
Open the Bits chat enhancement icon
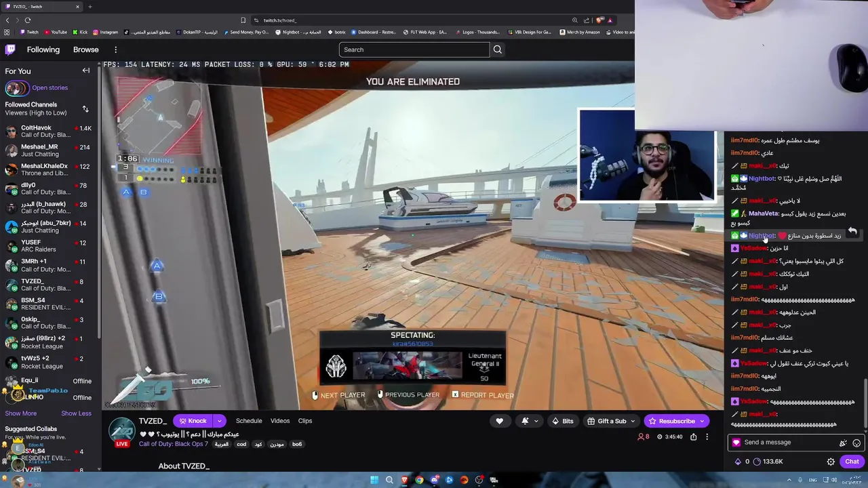coord(843,443)
